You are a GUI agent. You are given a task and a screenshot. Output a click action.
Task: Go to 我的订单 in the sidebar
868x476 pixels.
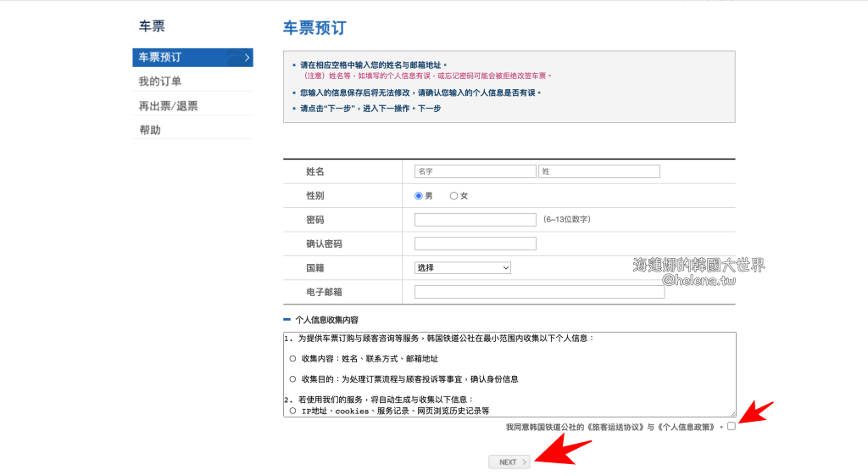click(160, 81)
